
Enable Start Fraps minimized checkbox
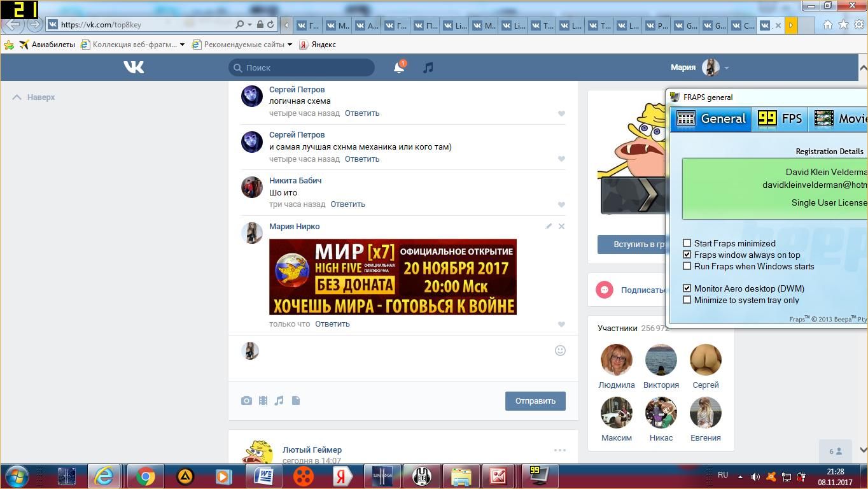[687, 243]
